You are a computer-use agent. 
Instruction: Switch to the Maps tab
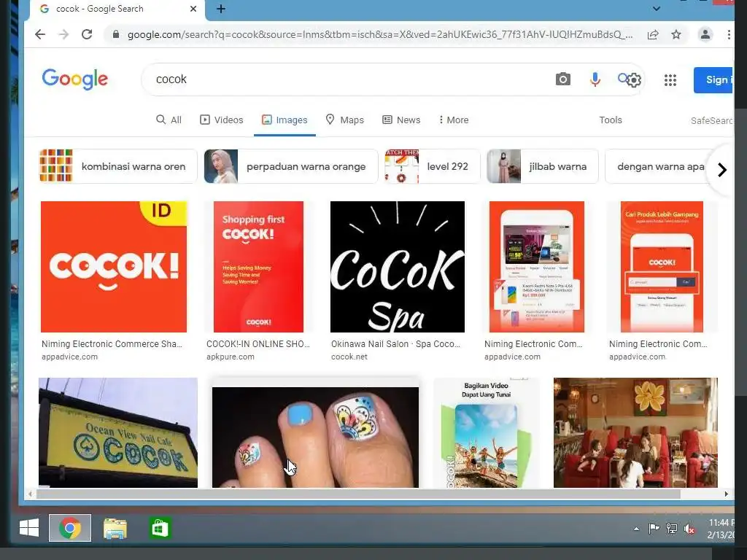[345, 120]
